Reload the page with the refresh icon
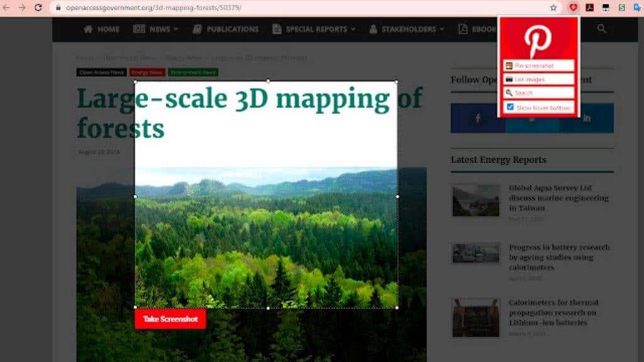Viewport: 644px width, 362px height. pyautogui.click(x=38, y=8)
